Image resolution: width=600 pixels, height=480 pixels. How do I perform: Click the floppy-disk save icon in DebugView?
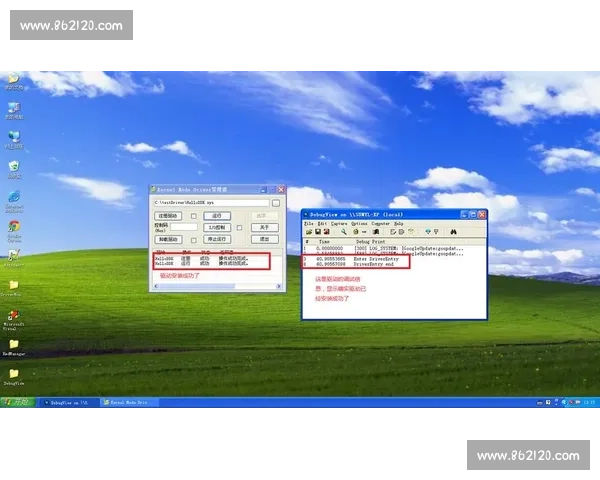318,232
